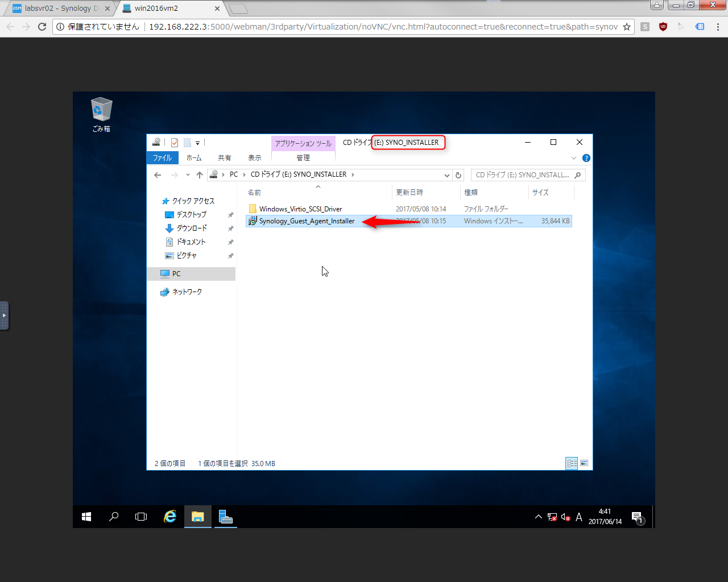Image resolution: width=728 pixels, height=582 pixels.
Task: Open ダウンロード in navigation pane
Action: click(192, 228)
